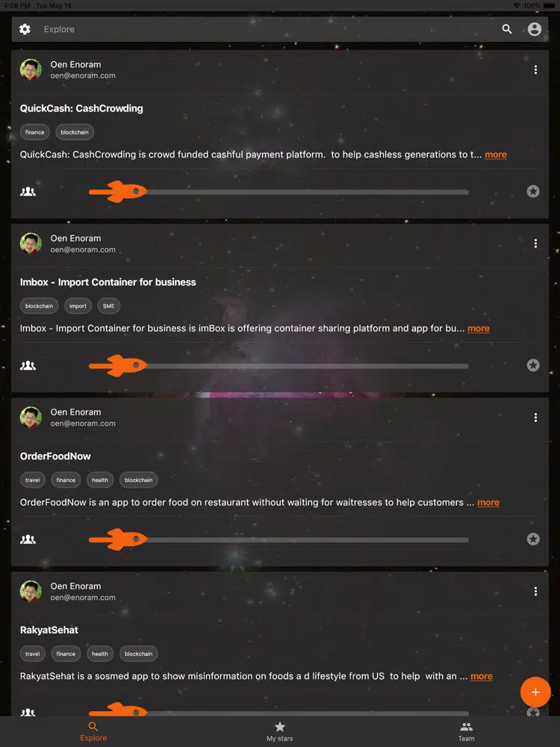Click the rocket progress slider on OrderFoodNow
This screenshot has height=747, width=560.
pos(279,539)
